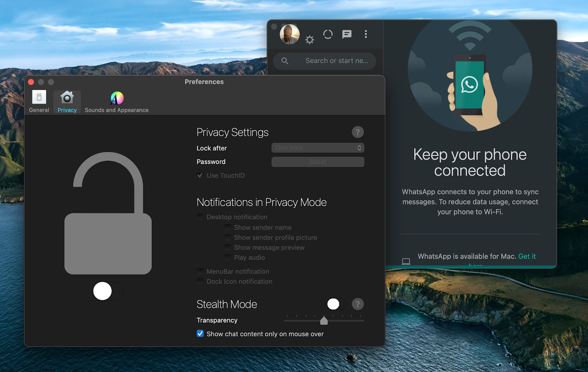588x372 pixels.
Task: Click the Stealth Mode heading text
Action: click(x=227, y=304)
